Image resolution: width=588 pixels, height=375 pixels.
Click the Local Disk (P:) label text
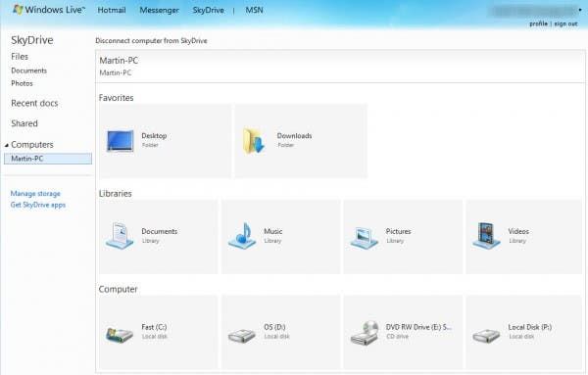530,327
